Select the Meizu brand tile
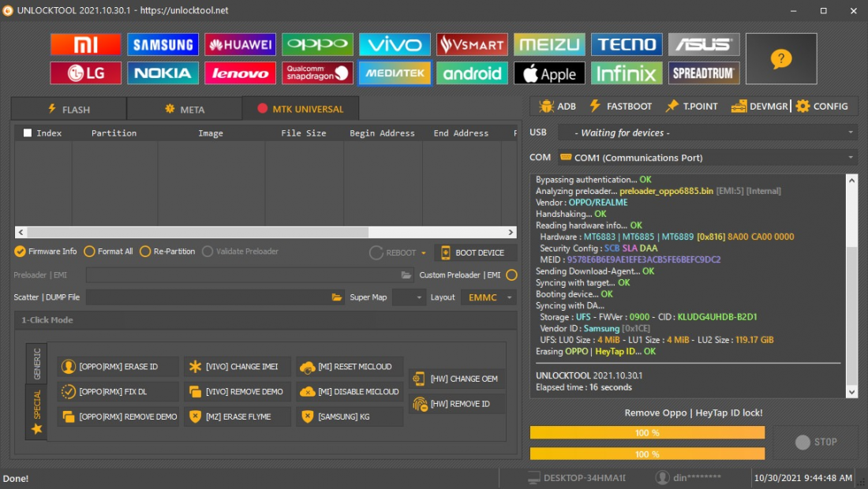 coord(549,44)
